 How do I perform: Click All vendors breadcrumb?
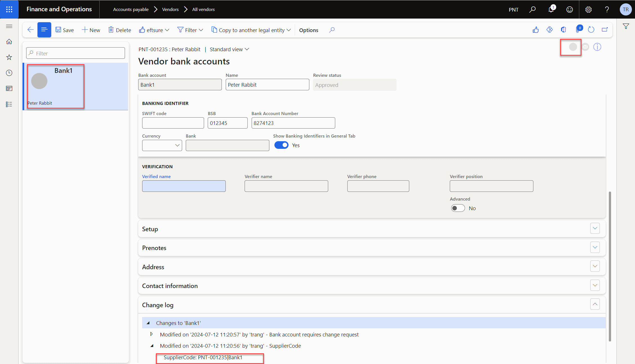point(204,9)
